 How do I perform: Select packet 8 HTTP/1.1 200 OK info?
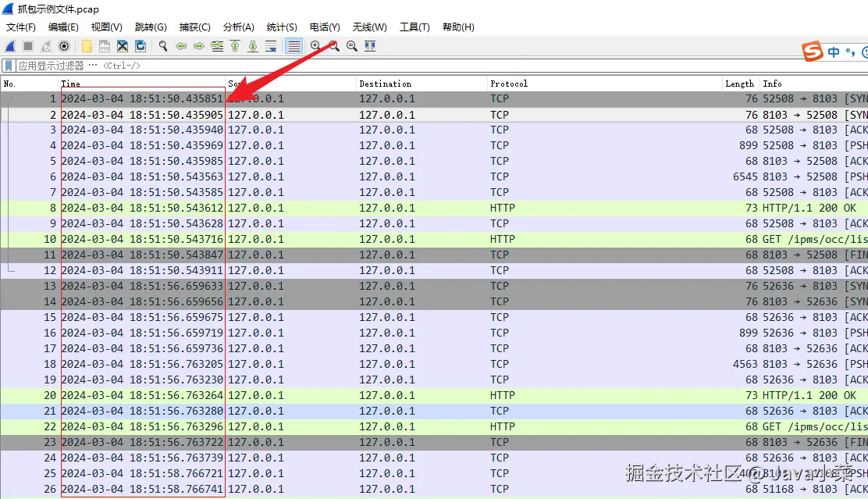click(809, 209)
